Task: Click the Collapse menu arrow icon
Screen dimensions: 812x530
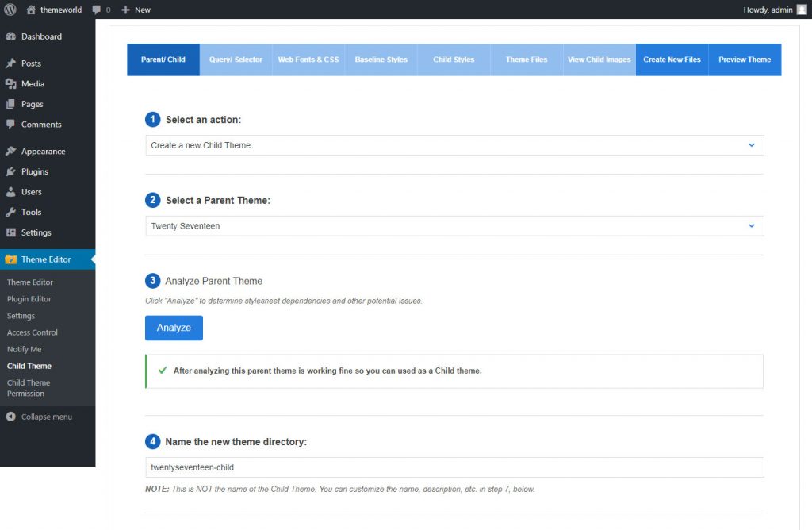Action: 11,417
